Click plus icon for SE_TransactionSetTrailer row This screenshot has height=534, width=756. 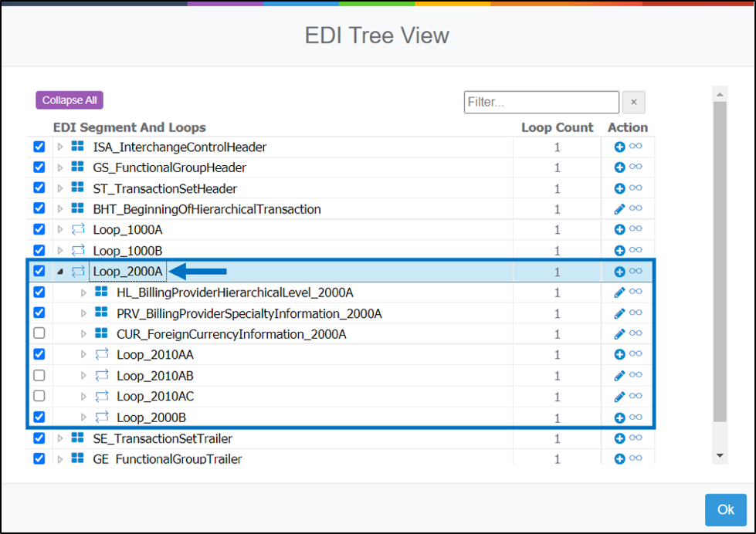[619, 438]
